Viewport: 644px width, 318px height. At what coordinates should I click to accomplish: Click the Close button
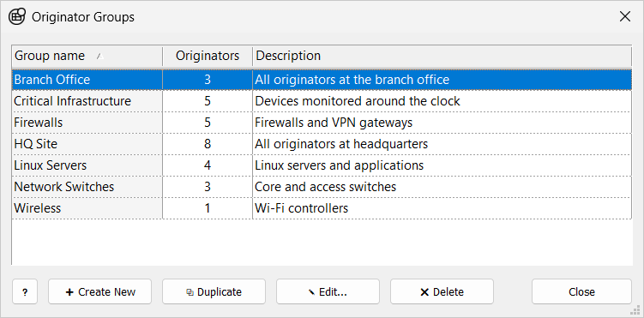coord(581,291)
